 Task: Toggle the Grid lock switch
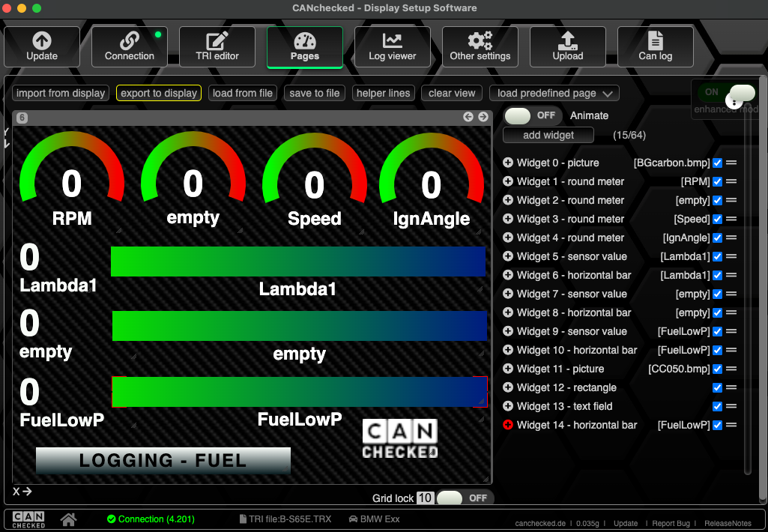point(465,498)
